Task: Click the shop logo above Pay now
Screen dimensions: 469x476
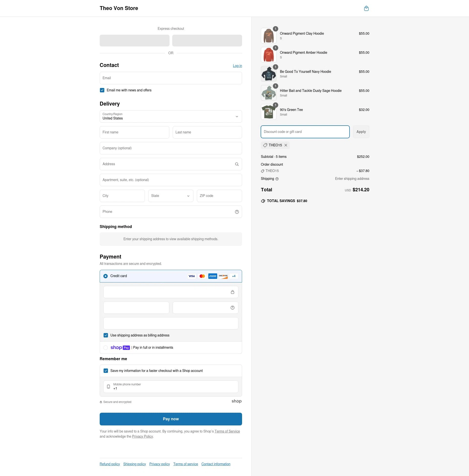Action: point(237,401)
